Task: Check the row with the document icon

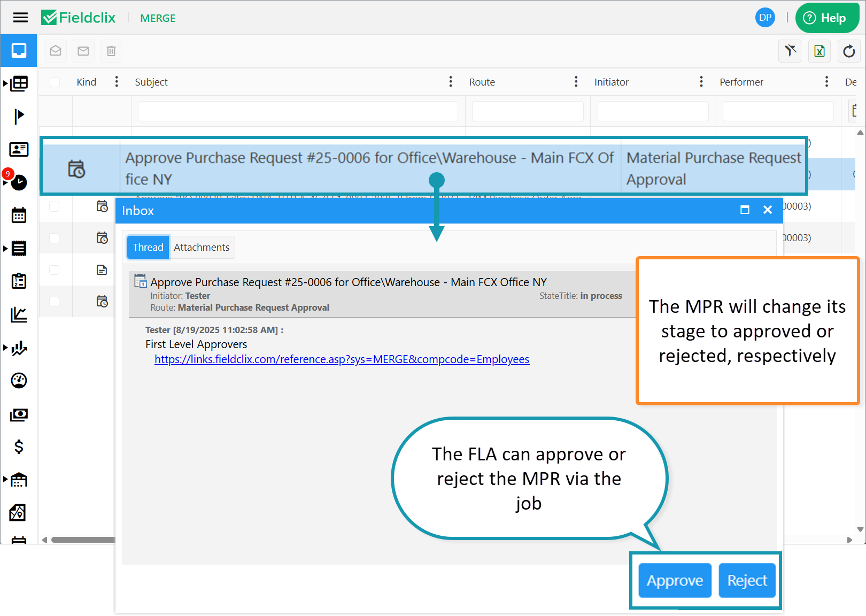Action: pos(55,270)
